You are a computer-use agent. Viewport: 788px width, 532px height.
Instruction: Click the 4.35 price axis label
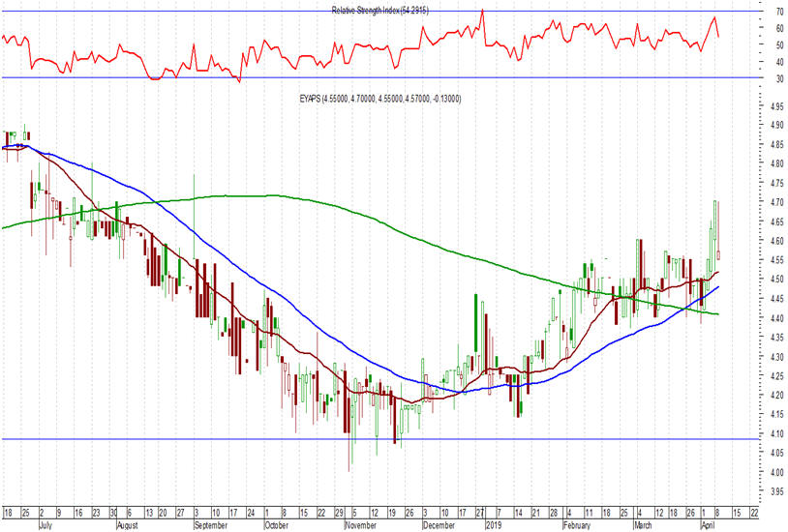tap(776, 338)
